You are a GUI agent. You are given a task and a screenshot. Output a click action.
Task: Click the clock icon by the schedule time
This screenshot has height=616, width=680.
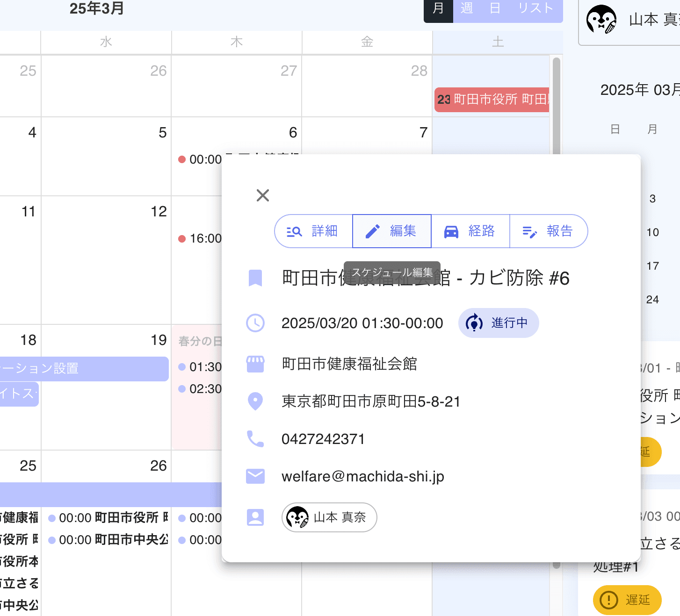(x=255, y=323)
